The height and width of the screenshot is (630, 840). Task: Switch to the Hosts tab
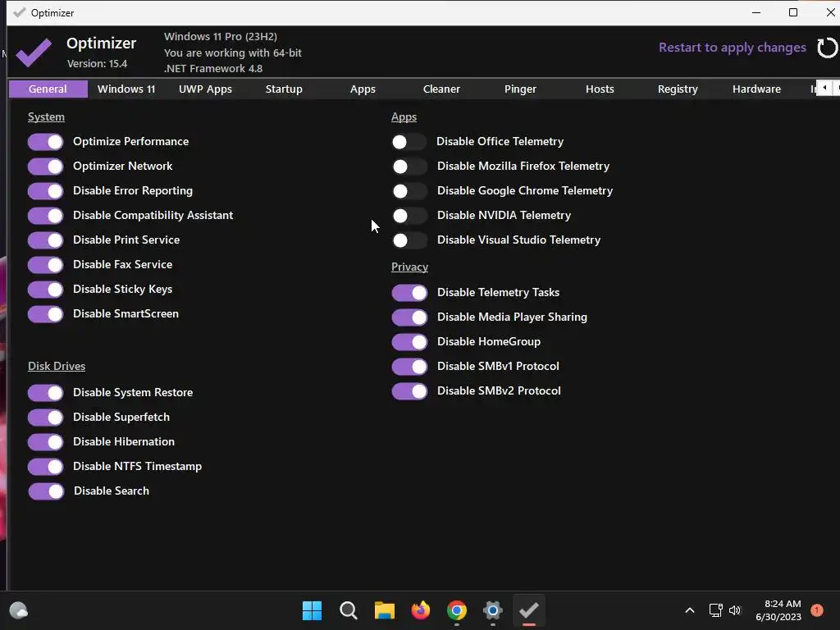pos(600,89)
